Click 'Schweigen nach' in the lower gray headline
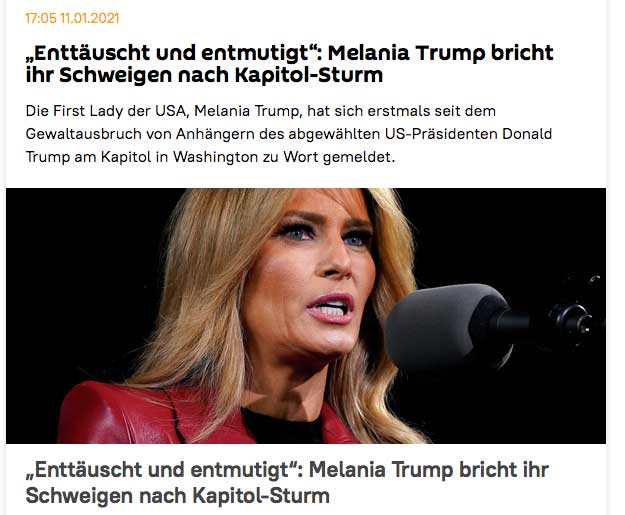 click(x=106, y=496)
